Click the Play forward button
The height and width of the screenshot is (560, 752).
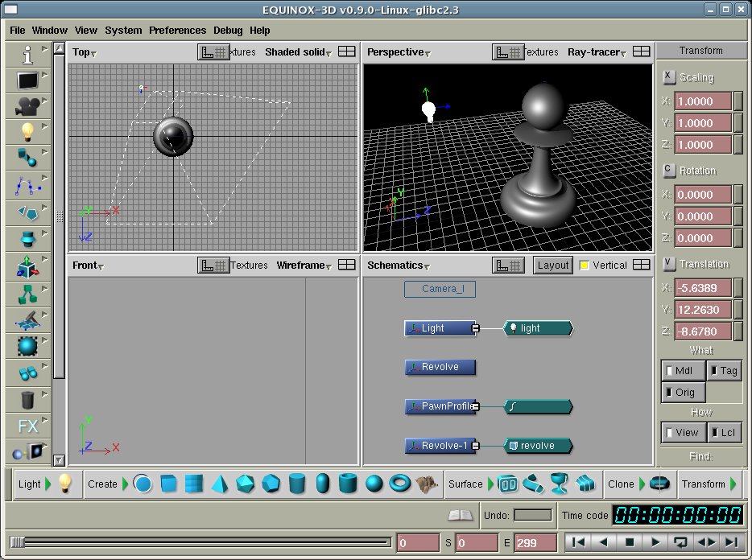[655, 542]
